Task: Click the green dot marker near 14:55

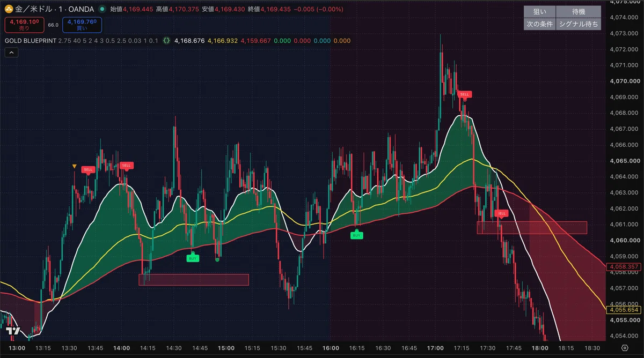Action: click(x=217, y=259)
